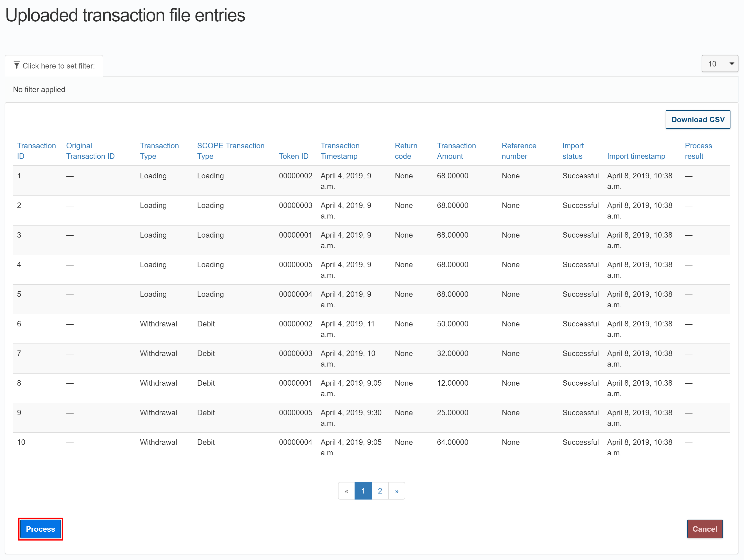Click Debit SCOPE type in row 7
Screen dimensions: 744x560
(x=206, y=353)
